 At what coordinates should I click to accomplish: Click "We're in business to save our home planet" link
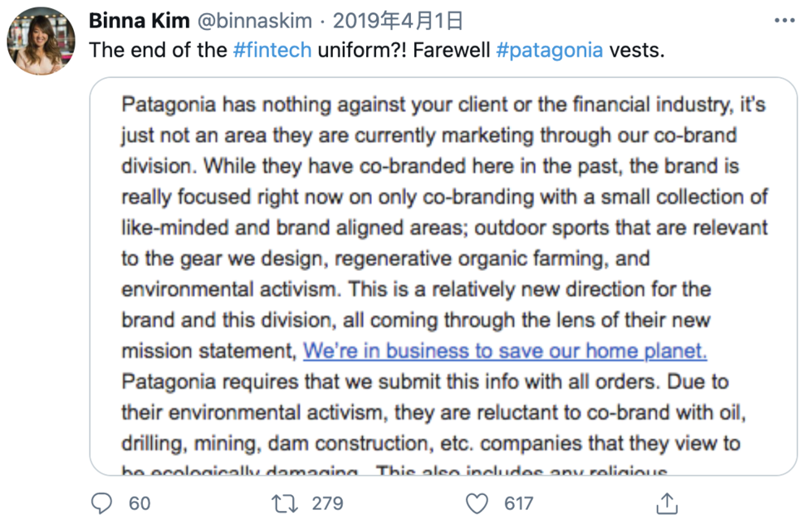pyautogui.click(x=505, y=351)
